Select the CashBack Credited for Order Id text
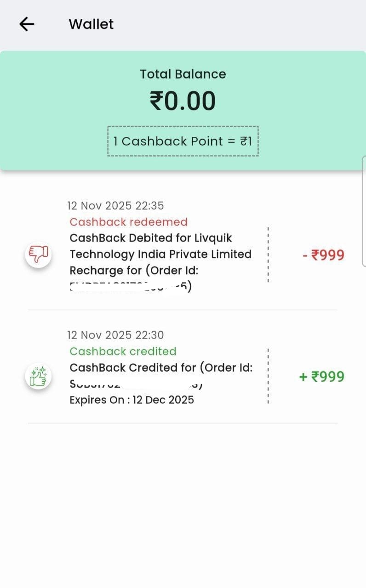This screenshot has width=366, height=588. pyautogui.click(x=161, y=368)
